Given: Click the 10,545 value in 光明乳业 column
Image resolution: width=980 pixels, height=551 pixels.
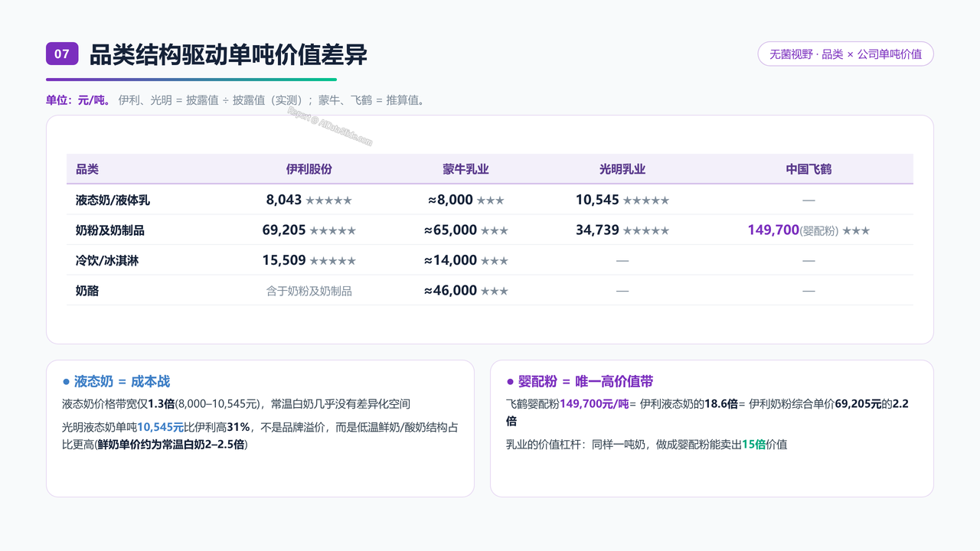Looking at the screenshot, I should (597, 200).
